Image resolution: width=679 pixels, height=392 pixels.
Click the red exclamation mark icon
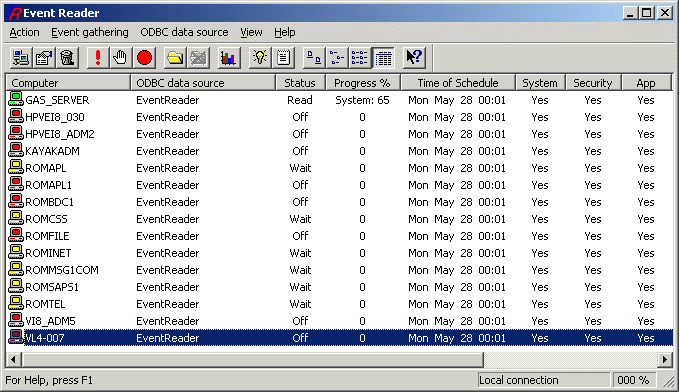pos(97,58)
